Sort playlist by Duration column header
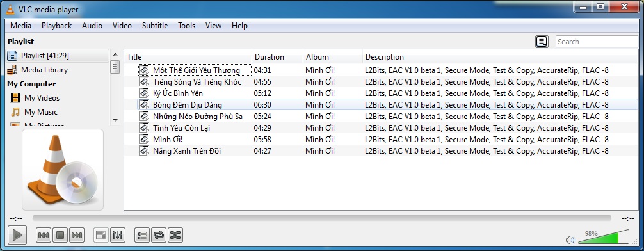 coord(277,57)
